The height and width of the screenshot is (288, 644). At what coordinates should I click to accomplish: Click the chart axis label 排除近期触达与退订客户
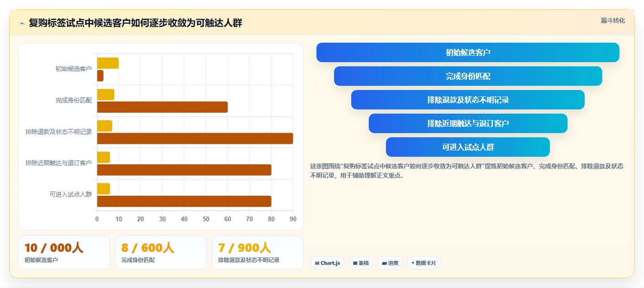coord(59,163)
